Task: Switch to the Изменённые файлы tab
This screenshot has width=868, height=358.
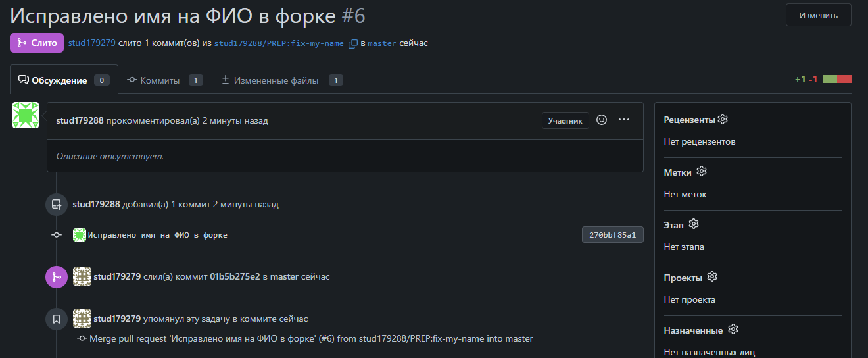Action: (279, 80)
